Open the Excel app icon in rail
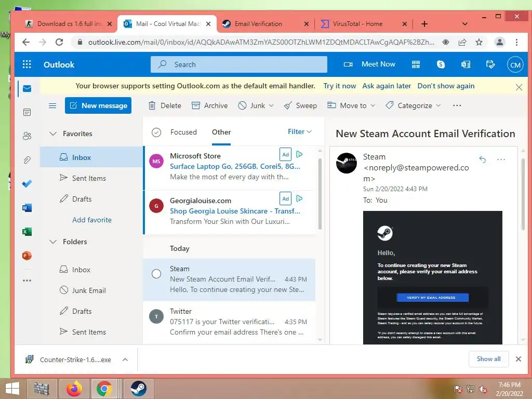 [x=27, y=232]
